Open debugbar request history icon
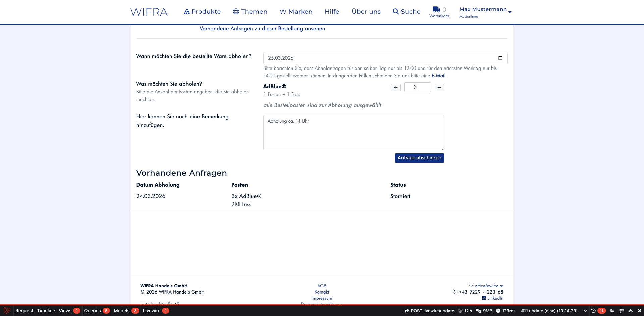 click(593, 311)
